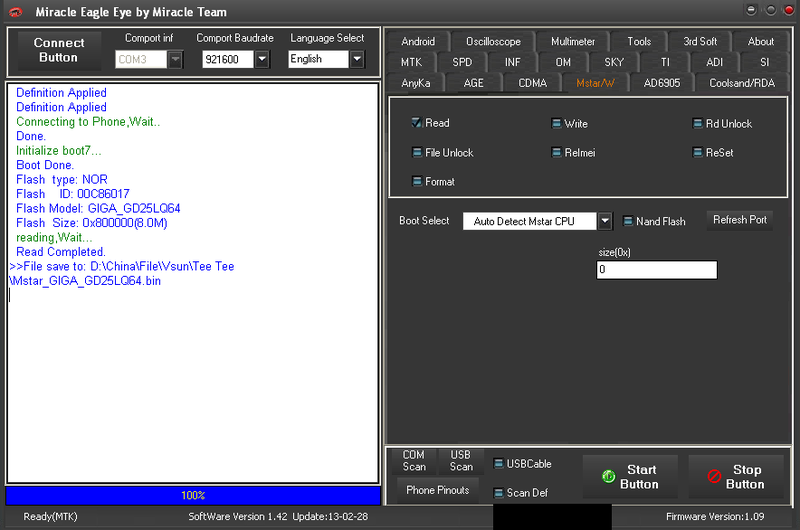Minimize the Miracle Eagle Eye window
Image resolution: width=800 pixels, height=530 pixels.
[x=751, y=10]
